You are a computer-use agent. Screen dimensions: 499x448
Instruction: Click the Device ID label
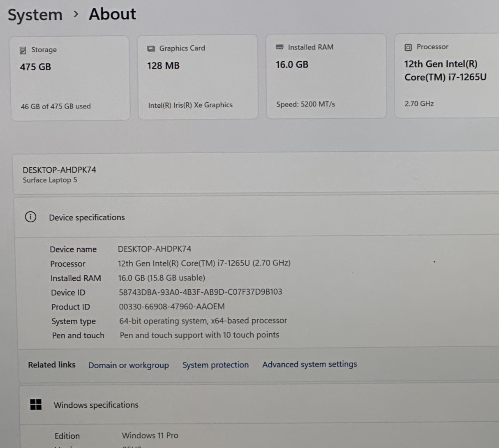click(x=68, y=293)
